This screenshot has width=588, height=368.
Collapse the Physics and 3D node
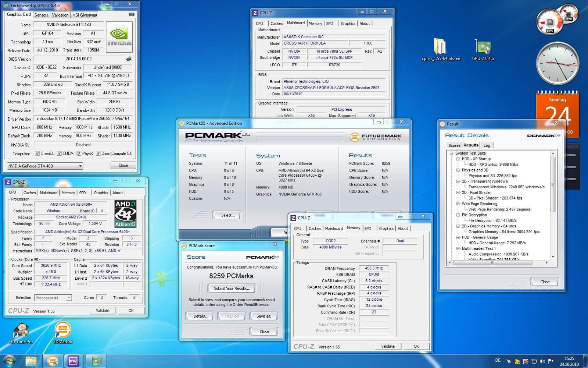pyautogui.click(x=458, y=170)
